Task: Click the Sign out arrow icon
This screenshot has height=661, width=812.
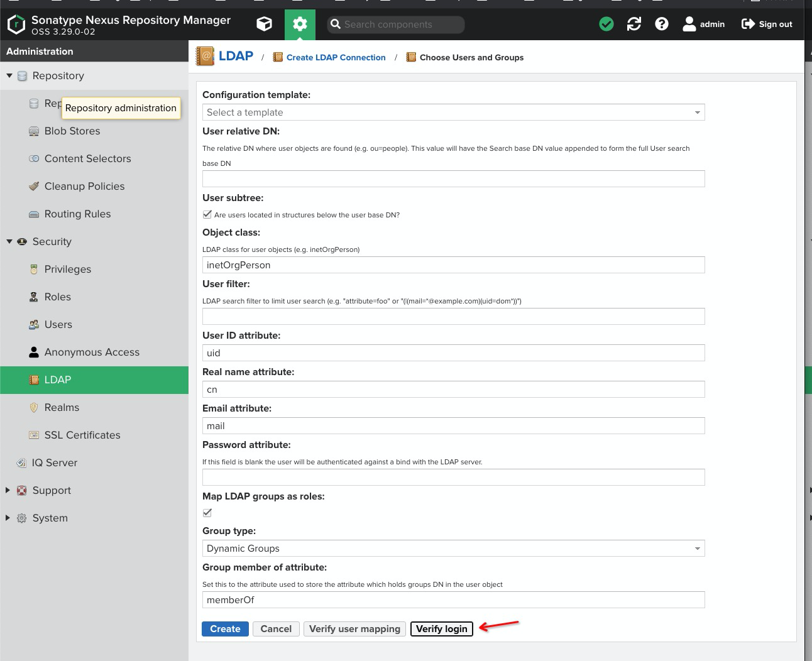Action: 748,24
